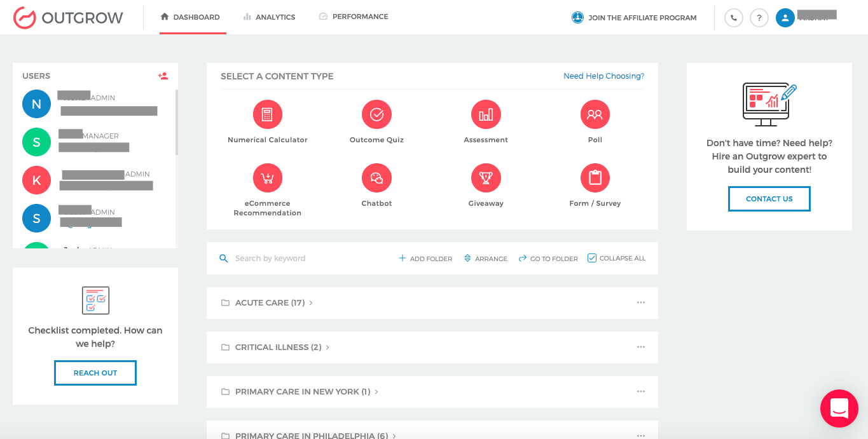868x439 pixels.
Task: Click the Outgrow logo
Action: click(x=68, y=18)
